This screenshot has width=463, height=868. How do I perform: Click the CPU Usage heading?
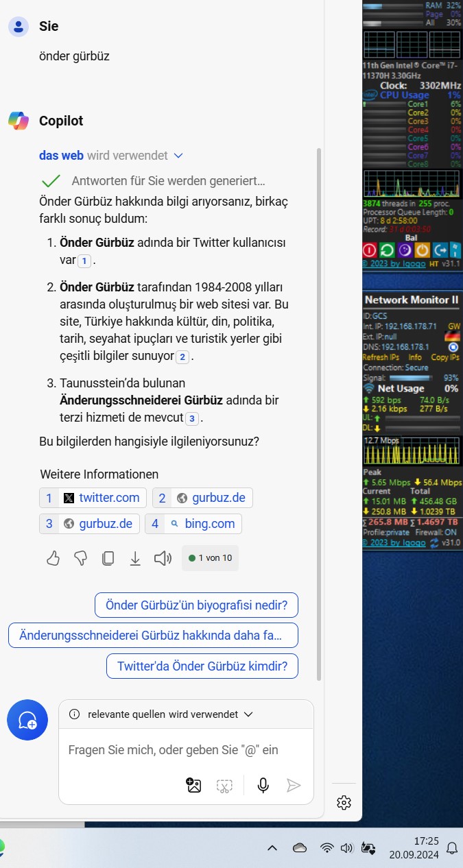click(405, 95)
